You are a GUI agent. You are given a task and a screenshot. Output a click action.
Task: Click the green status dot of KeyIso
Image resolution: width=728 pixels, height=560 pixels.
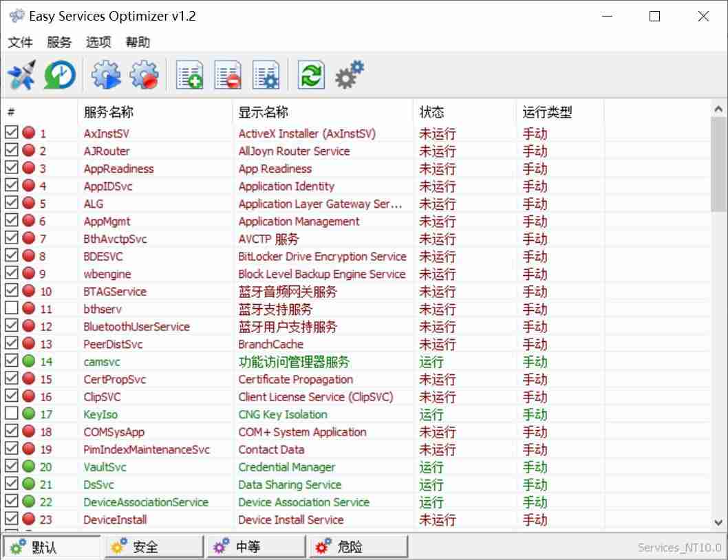tap(29, 413)
